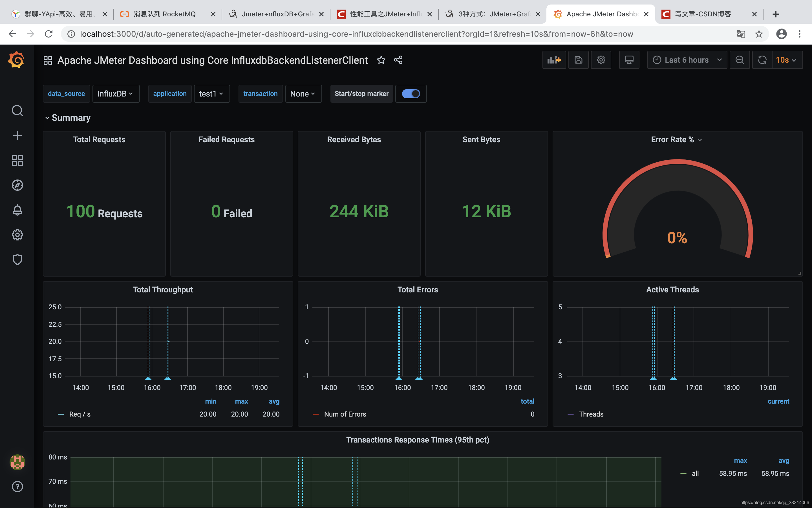
Task: Toggle the Num of Errors legend series
Action: pos(345,414)
